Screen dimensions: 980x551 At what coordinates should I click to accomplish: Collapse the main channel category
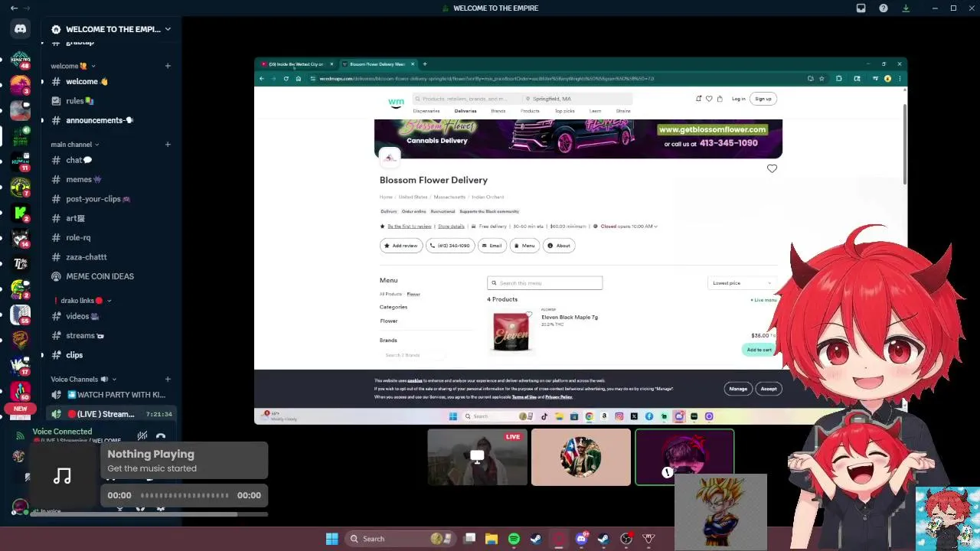pos(75,144)
